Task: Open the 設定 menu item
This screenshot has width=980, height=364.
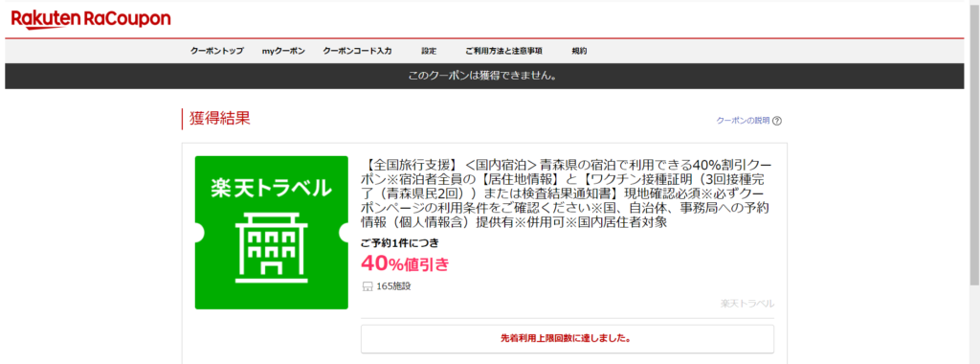Action: point(429,52)
